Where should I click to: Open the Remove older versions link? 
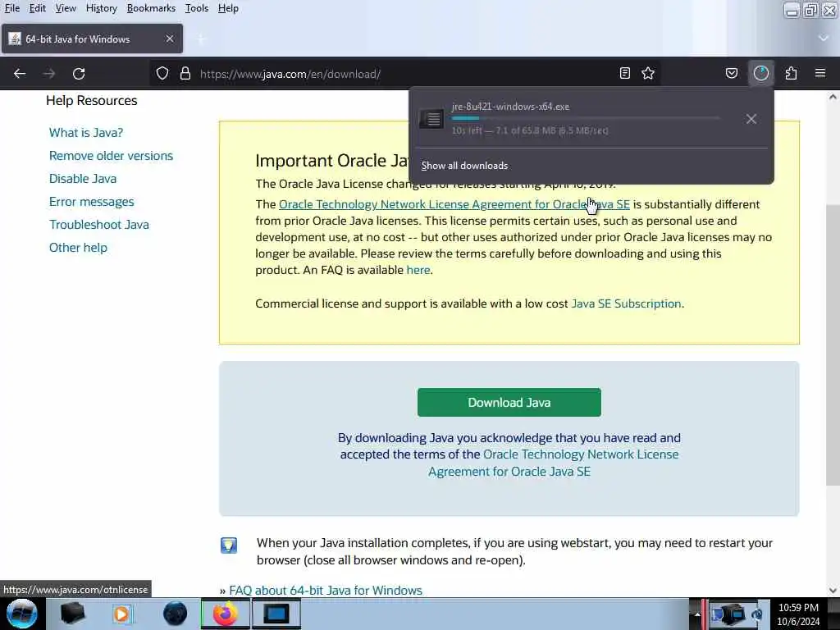(111, 155)
